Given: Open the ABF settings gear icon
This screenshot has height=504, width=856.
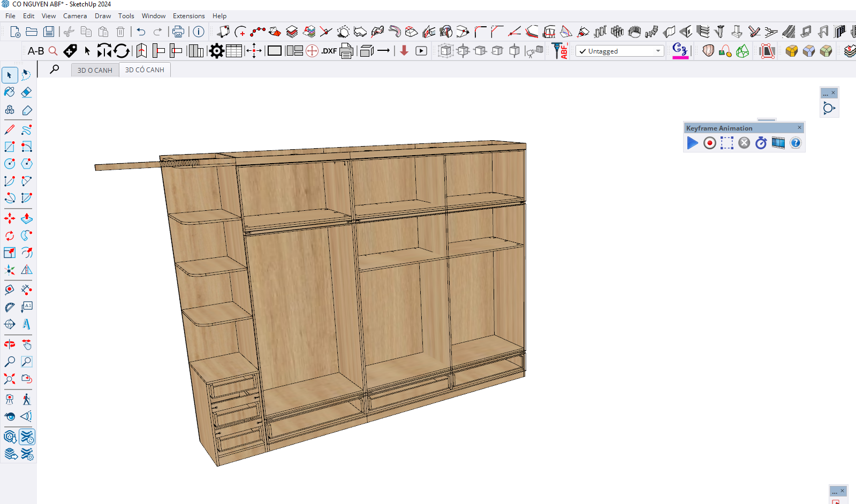Looking at the screenshot, I should click(x=216, y=51).
